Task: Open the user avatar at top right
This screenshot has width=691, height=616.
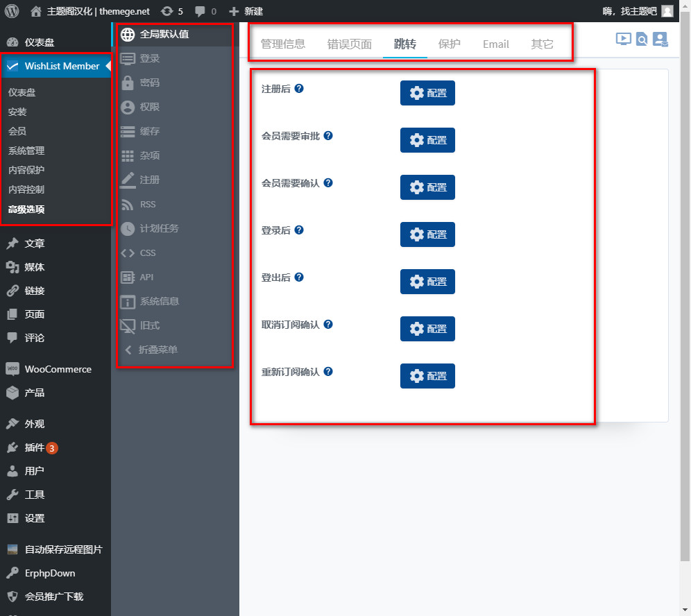Action: [x=667, y=11]
